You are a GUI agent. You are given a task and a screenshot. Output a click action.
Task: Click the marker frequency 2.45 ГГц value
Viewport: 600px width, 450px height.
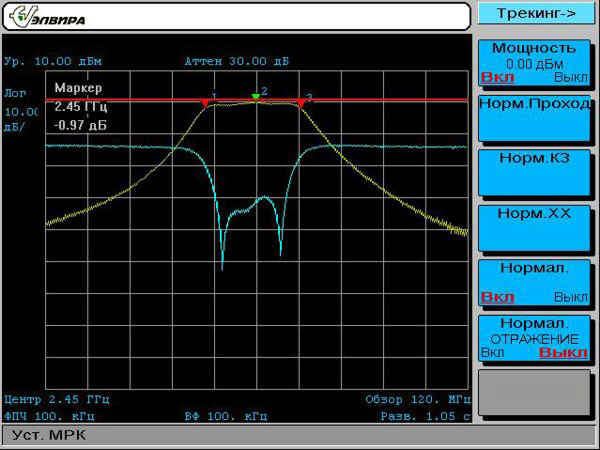(81, 106)
